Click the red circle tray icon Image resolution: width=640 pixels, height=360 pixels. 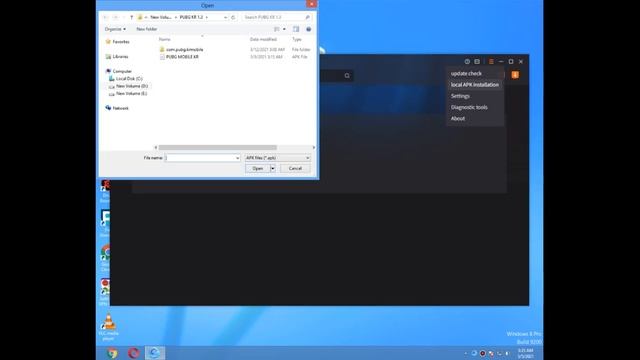(482, 353)
